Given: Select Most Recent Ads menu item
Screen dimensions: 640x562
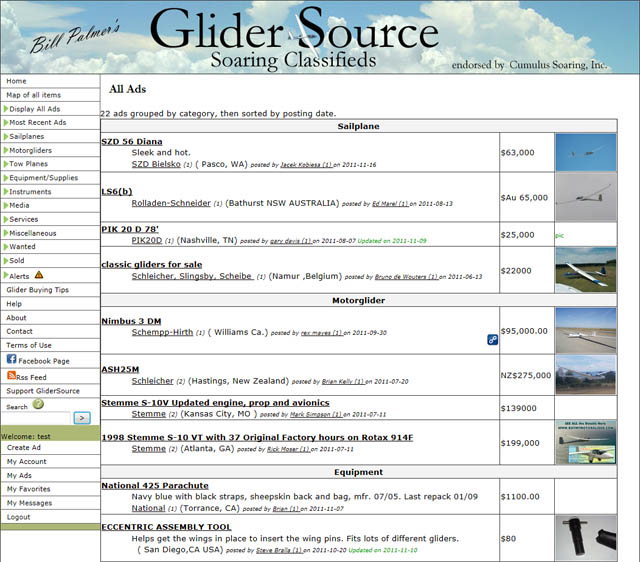Looking at the screenshot, I should pos(38,122).
